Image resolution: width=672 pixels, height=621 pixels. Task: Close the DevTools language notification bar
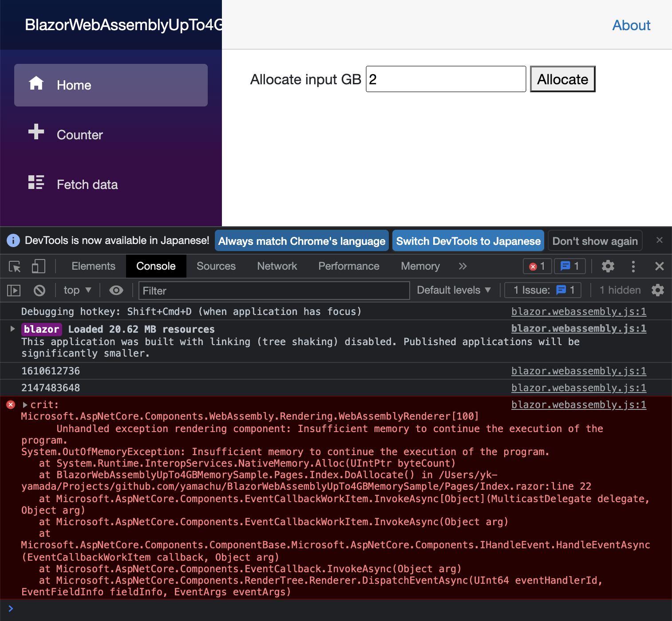pos(660,240)
